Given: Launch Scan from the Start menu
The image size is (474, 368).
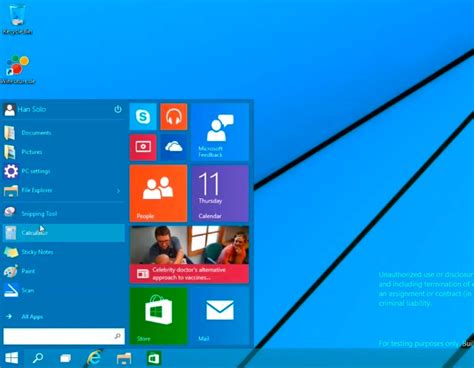Looking at the screenshot, I should coord(63,290).
